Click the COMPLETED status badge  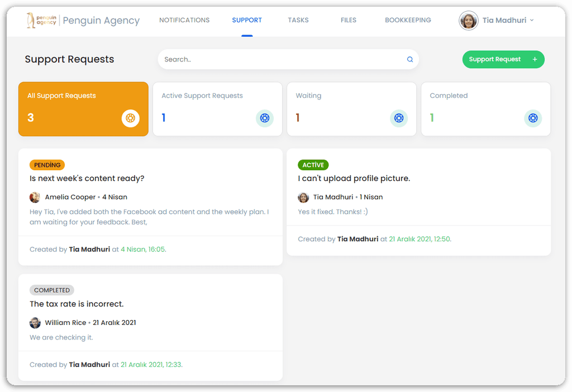pos(52,290)
